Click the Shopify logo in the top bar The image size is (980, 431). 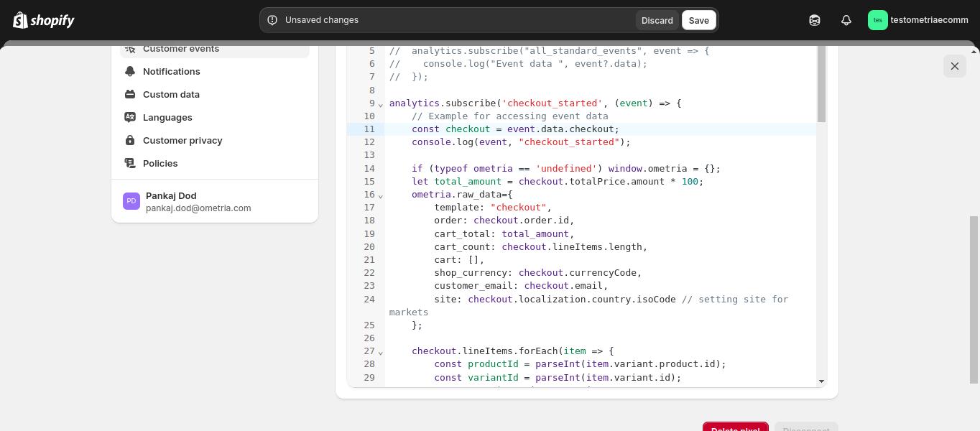tap(44, 20)
